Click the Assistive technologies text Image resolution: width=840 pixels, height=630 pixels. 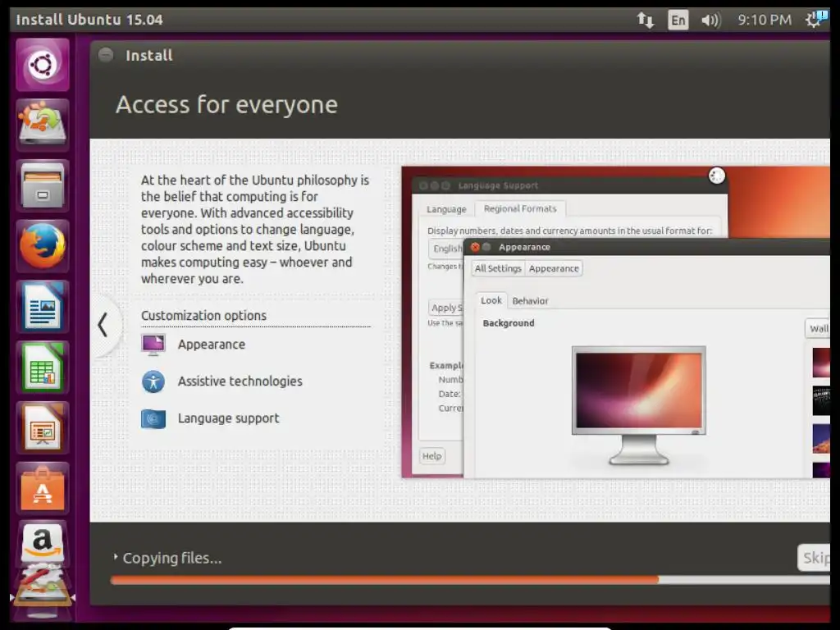[240, 381]
